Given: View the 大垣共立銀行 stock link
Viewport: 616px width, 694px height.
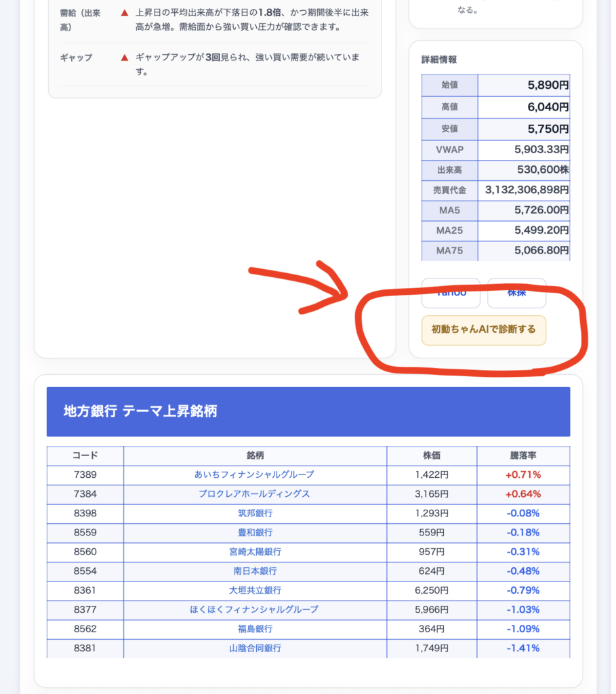Looking at the screenshot, I should tap(255, 590).
